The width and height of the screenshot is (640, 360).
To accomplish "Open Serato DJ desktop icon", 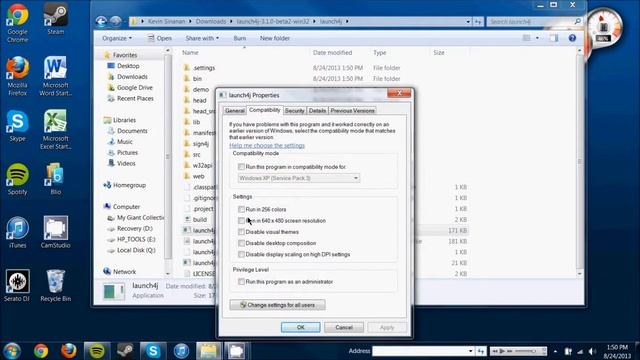I will coord(18,285).
